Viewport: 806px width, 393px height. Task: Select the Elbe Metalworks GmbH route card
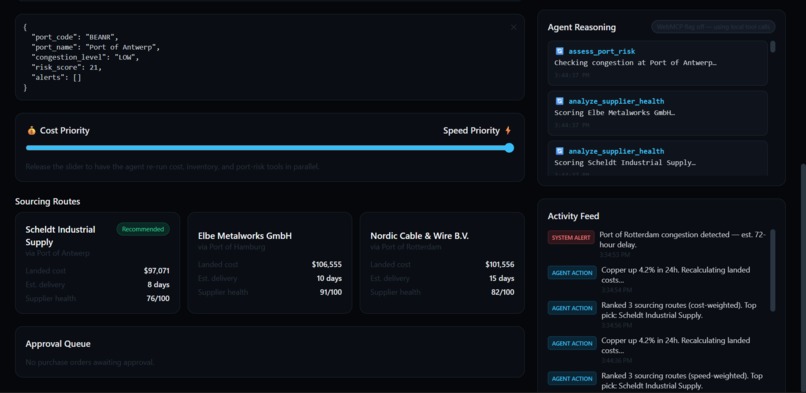coord(270,263)
